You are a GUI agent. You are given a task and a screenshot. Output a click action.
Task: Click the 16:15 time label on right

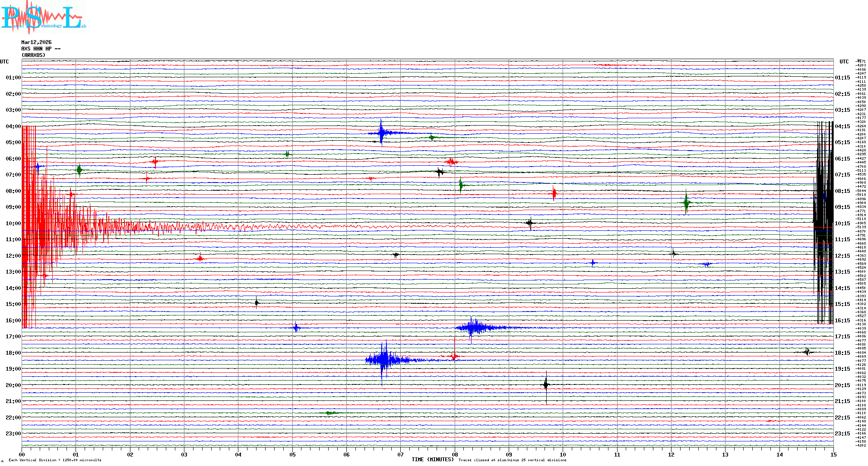pyautogui.click(x=842, y=321)
